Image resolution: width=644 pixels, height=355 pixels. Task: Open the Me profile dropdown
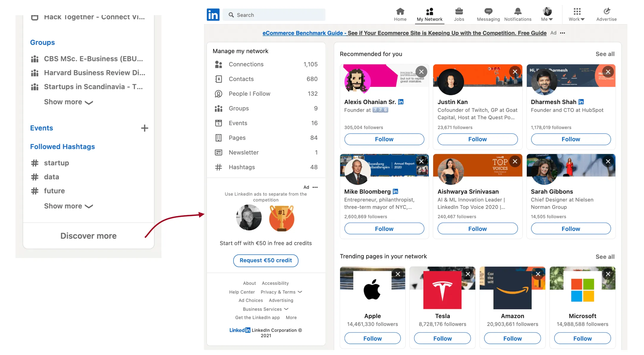coord(547,14)
